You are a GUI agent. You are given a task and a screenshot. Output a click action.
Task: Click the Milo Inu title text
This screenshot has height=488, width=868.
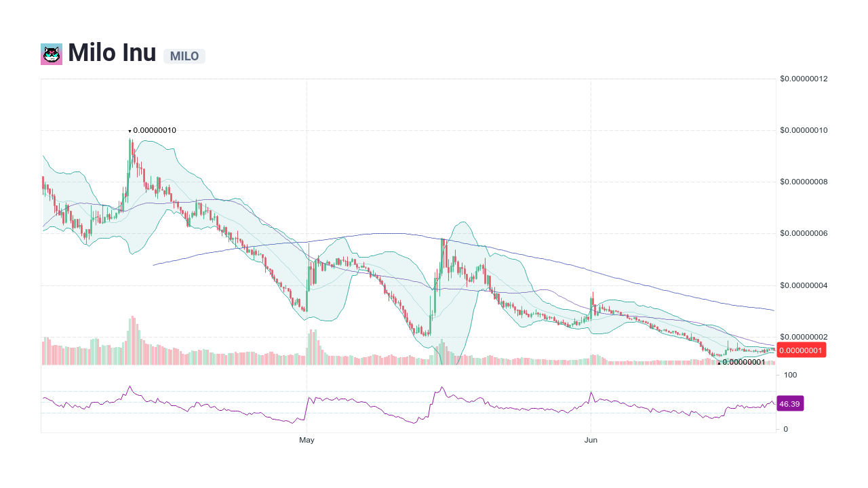click(111, 53)
